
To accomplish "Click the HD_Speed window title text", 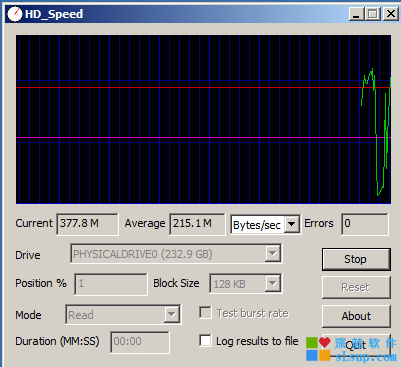I will pyautogui.click(x=54, y=14).
